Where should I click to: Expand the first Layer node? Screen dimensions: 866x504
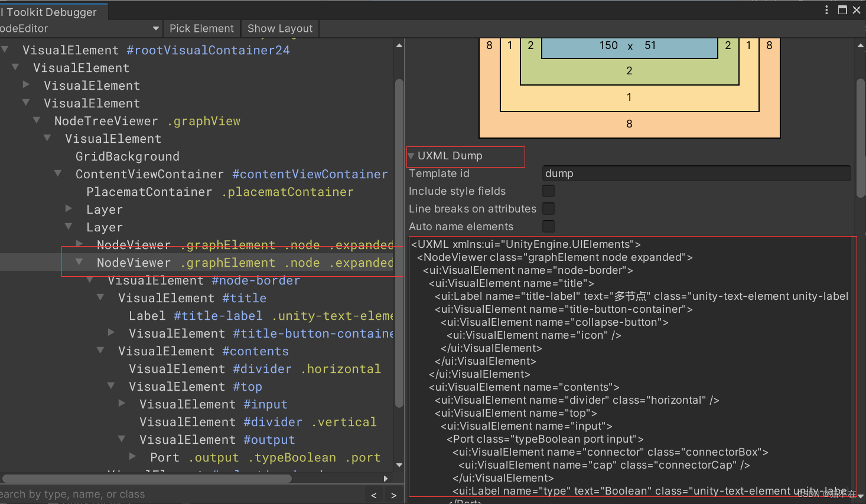(x=69, y=209)
